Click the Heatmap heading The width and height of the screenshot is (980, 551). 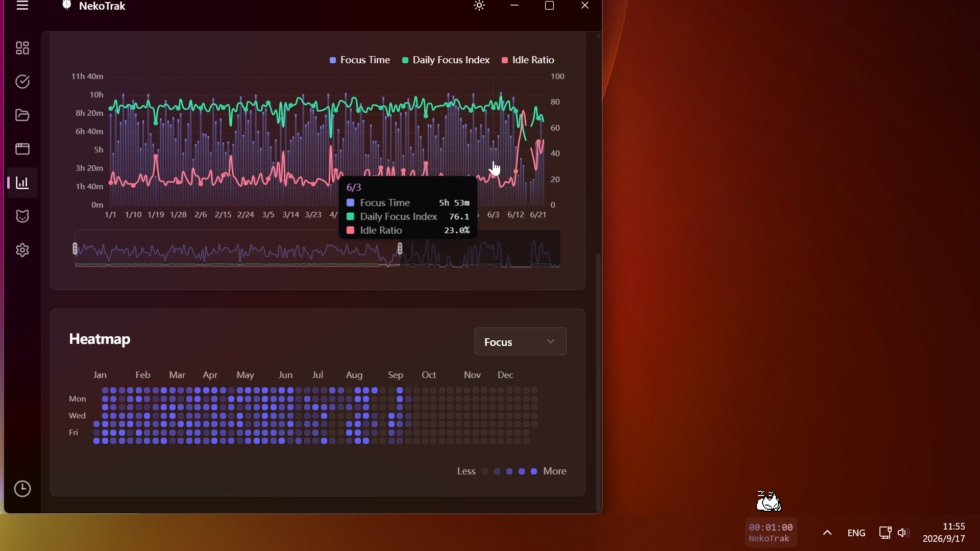(x=100, y=339)
